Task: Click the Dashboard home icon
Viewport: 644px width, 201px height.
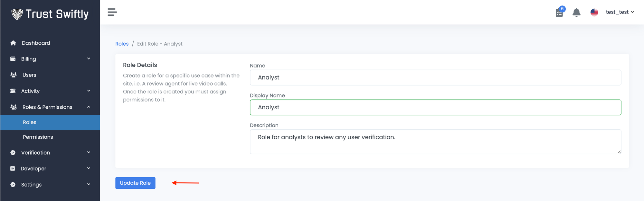Action: [x=13, y=43]
